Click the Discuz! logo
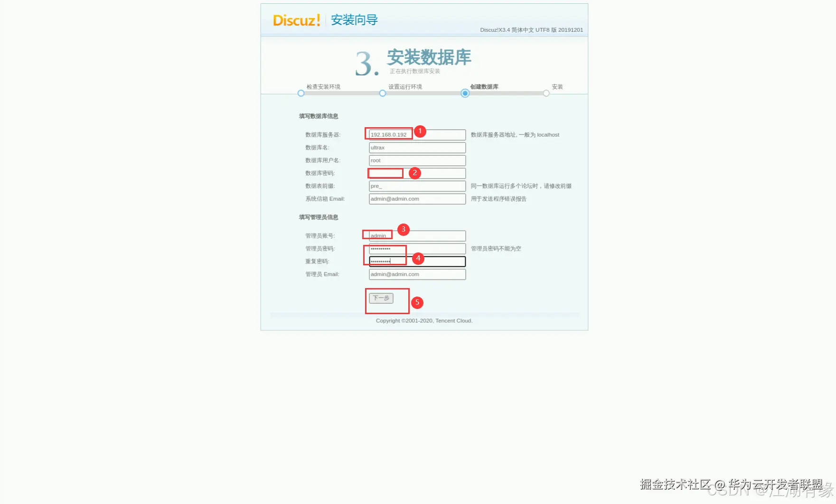The width and height of the screenshot is (836, 504). point(296,21)
